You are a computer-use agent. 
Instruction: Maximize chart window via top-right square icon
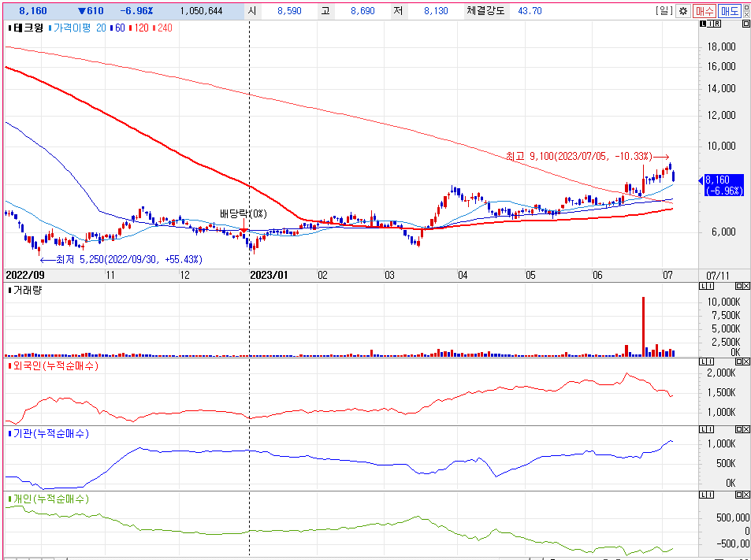(x=746, y=8)
